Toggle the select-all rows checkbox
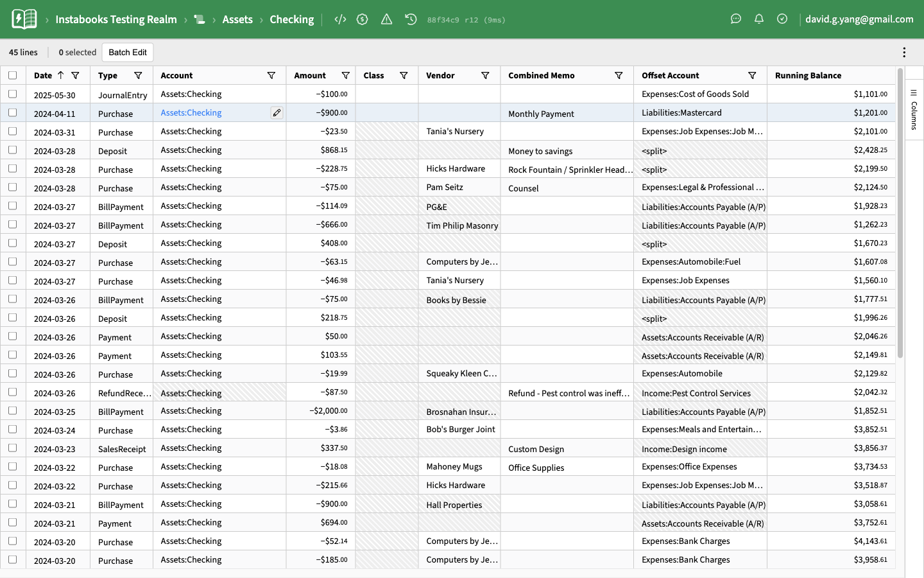The image size is (924, 578). click(13, 75)
